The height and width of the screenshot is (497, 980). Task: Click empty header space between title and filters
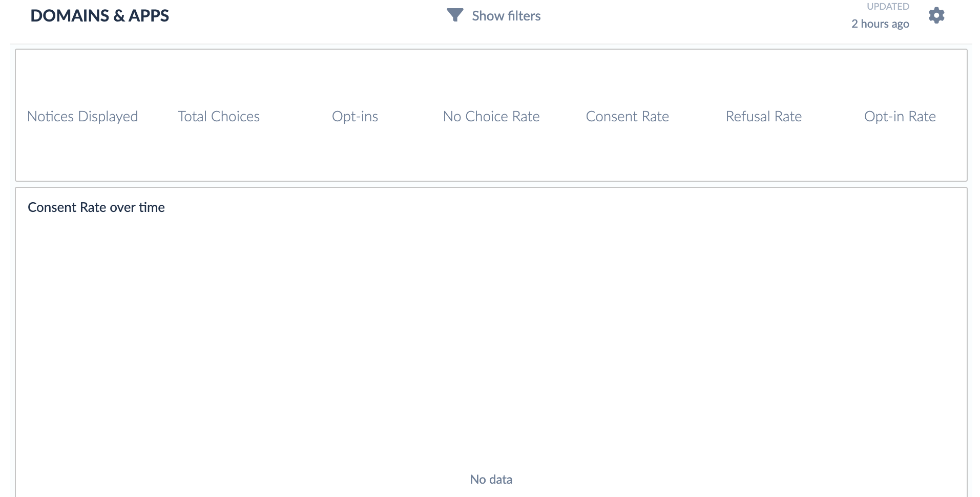(x=307, y=16)
